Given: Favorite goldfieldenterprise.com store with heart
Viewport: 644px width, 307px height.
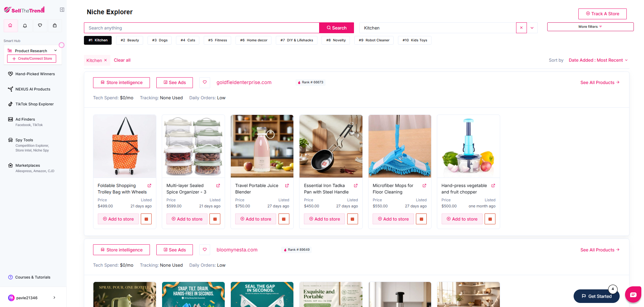Looking at the screenshot, I should tap(205, 82).
